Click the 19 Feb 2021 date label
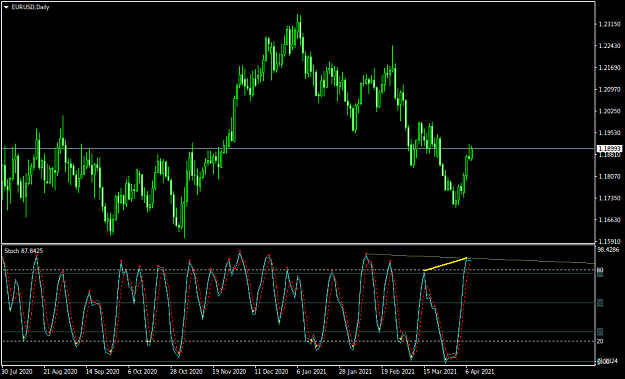The height and width of the screenshot is (379, 625). pyautogui.click(x=398, y=371)
